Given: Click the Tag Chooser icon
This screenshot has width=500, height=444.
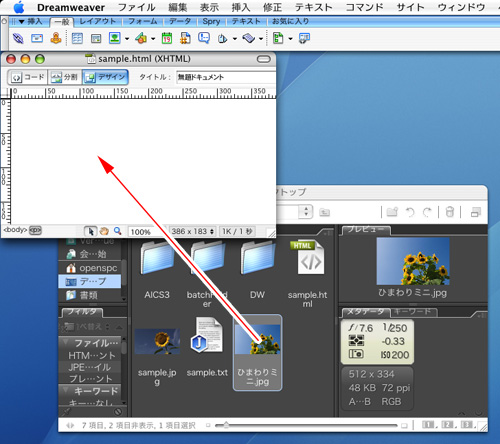Looking at the screenshot, I should (x=304, y=38).
